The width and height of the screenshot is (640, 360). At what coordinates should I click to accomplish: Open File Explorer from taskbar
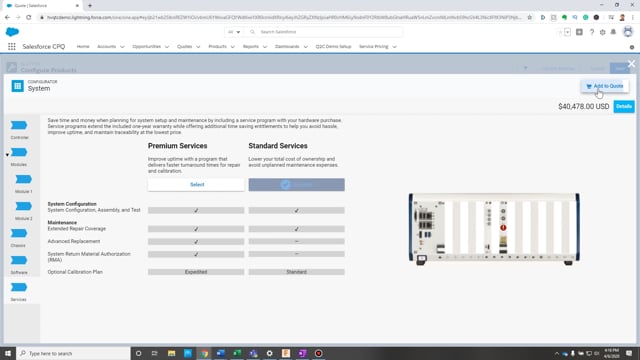[x=171, y=353]
